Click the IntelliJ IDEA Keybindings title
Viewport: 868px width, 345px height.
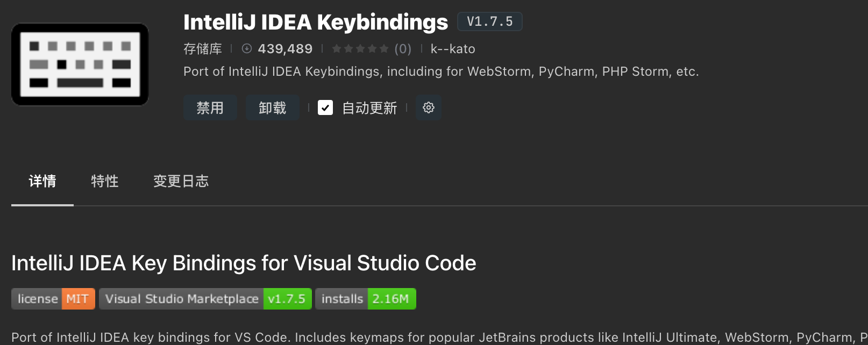coord(316,23)
